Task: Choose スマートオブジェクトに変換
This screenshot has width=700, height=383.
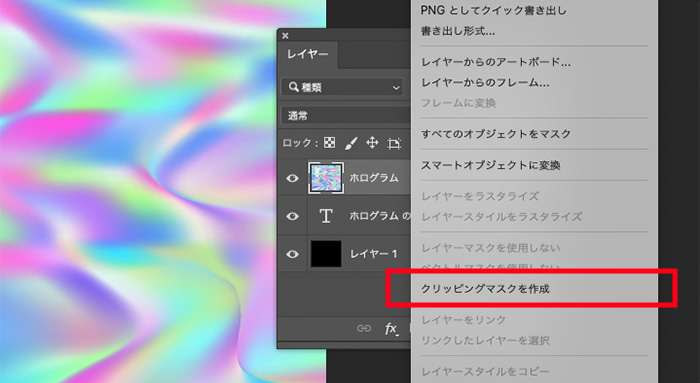Action: tap(490, 165)
